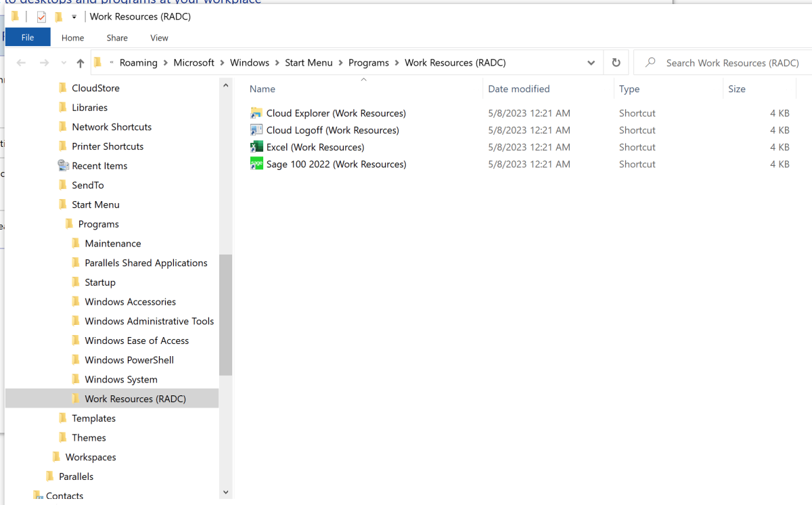The width and height of the screenshot is (812, 505).
Task: Expand the Quick Access Toolbar dropdown
Action: pyautogui.click(x=73, y=16)
